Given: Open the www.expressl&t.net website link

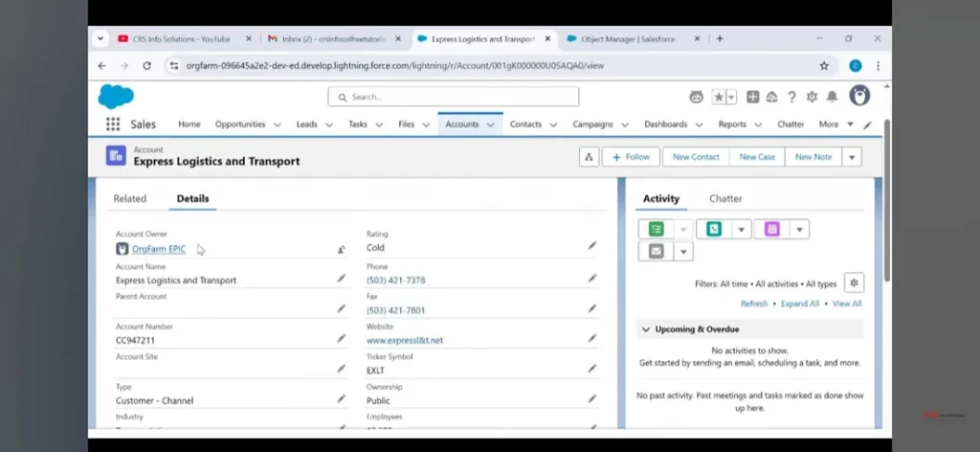Looking at the screenshot, I should [x=404, y=340].
